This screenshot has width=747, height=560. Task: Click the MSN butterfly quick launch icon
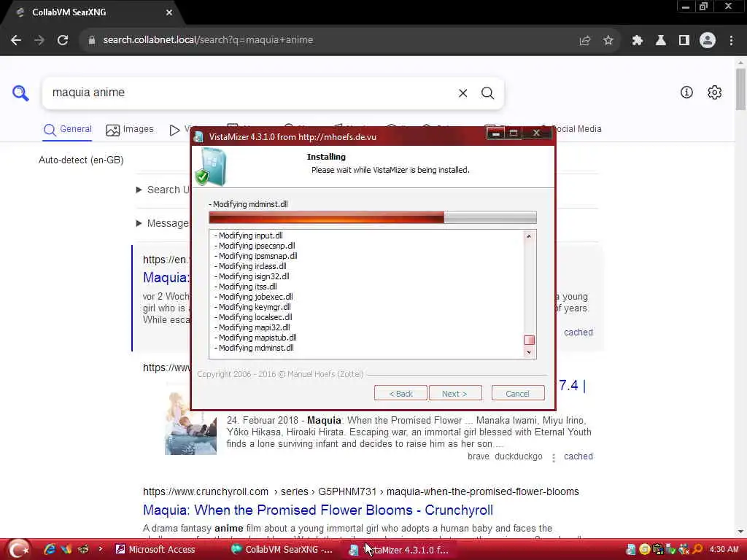pos(66,549)
